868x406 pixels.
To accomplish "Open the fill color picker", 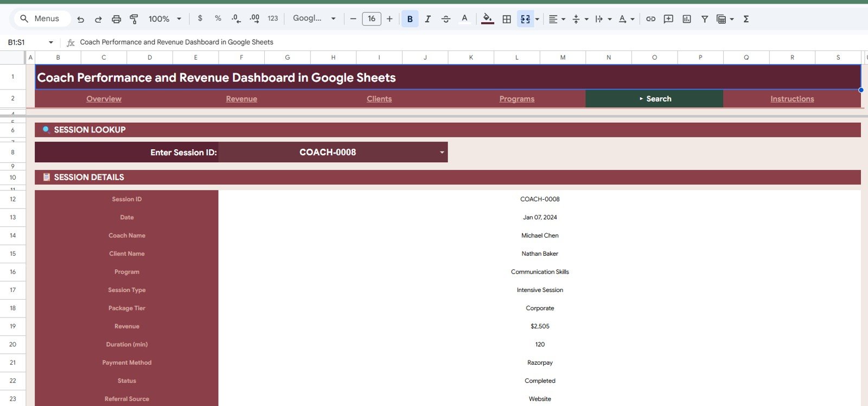I will [488, 19].
